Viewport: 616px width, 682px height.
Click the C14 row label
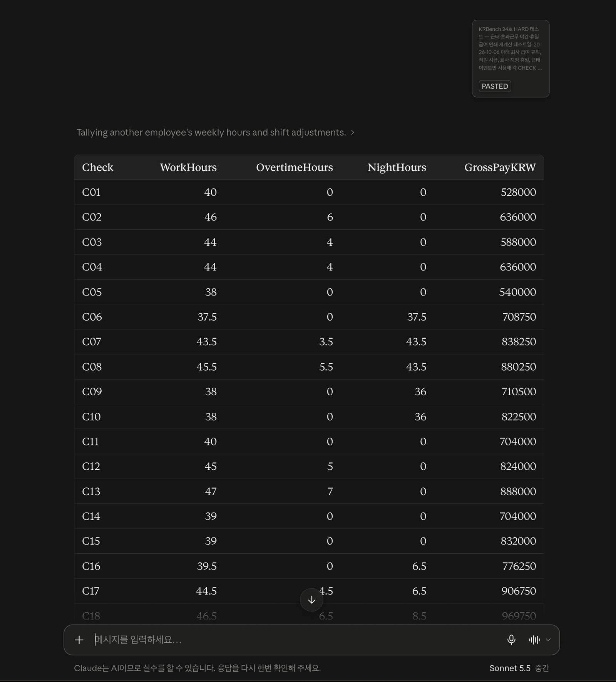(x=91, y=516)
